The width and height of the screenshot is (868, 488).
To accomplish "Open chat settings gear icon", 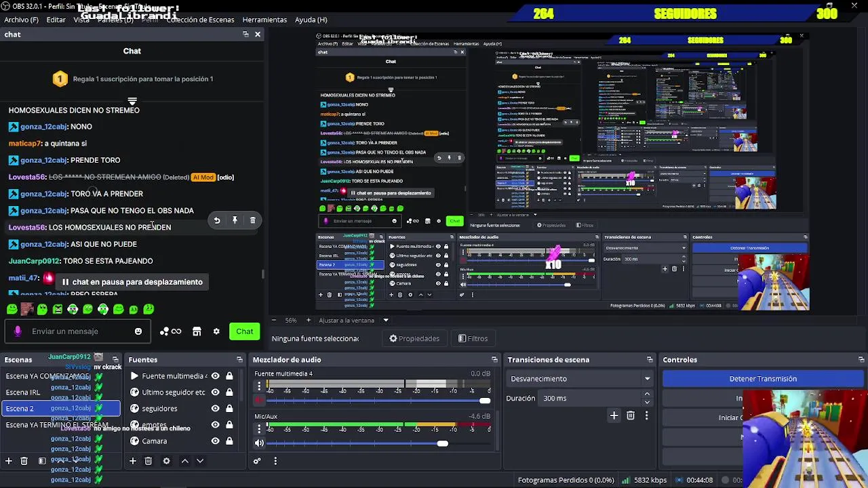I will coord(216,331).
